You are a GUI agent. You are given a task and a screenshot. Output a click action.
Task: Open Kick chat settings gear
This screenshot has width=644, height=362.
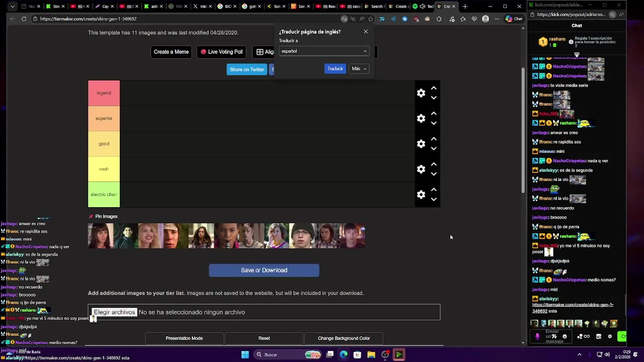(x=610, y=336)
